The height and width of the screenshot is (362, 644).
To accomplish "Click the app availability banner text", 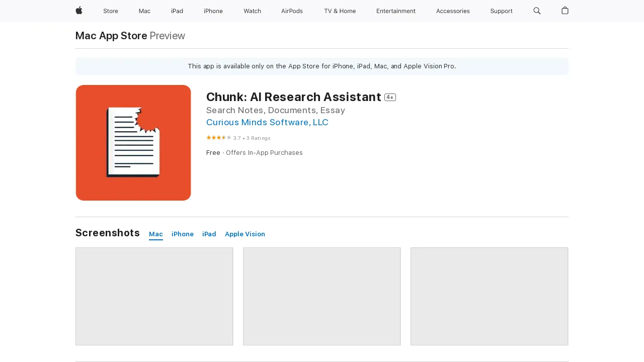I will coord(322,66).
